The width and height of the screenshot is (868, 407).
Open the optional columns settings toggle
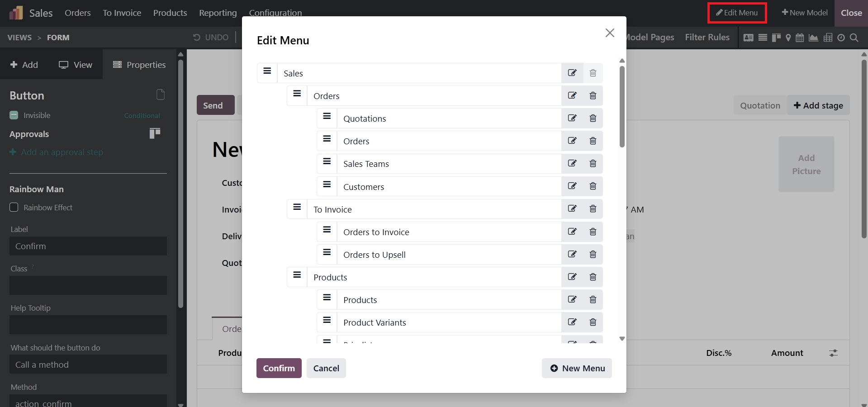click(833, 353)
